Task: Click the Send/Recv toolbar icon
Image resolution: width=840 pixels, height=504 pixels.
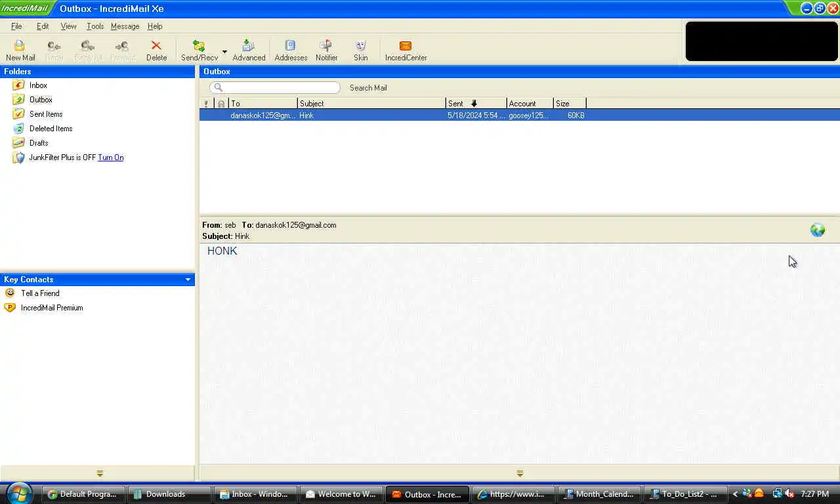Action: (x=199, y=51)
